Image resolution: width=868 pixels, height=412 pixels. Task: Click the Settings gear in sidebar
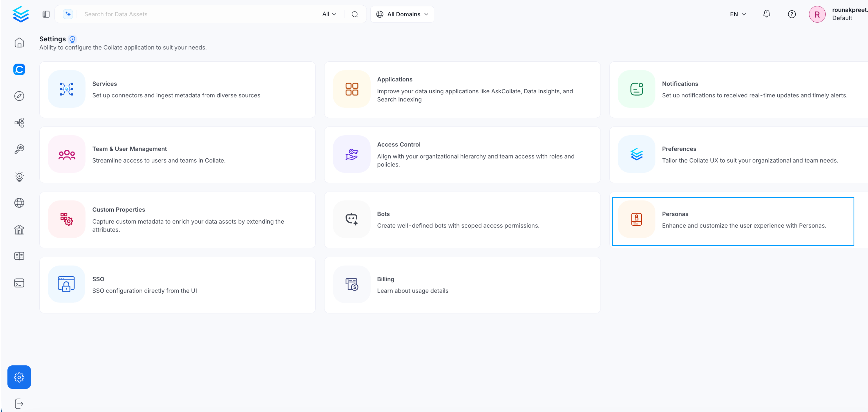(x=19, y=377)
